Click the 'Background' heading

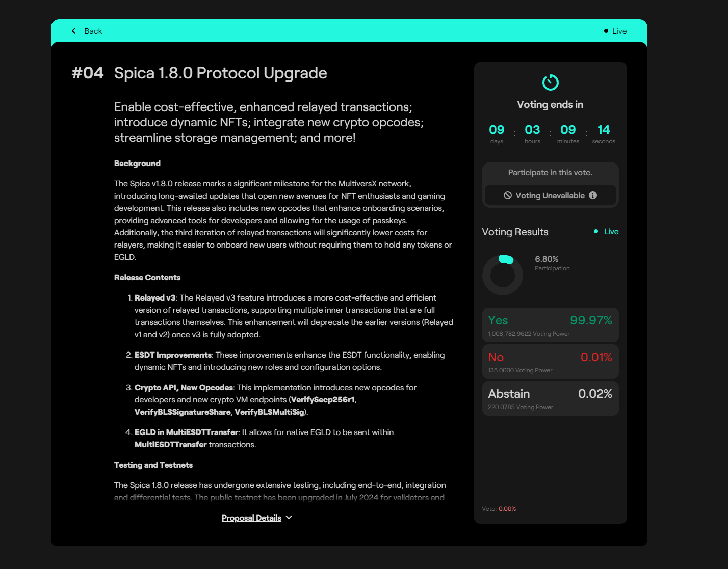pyautogui.click(x=137, y=163)
